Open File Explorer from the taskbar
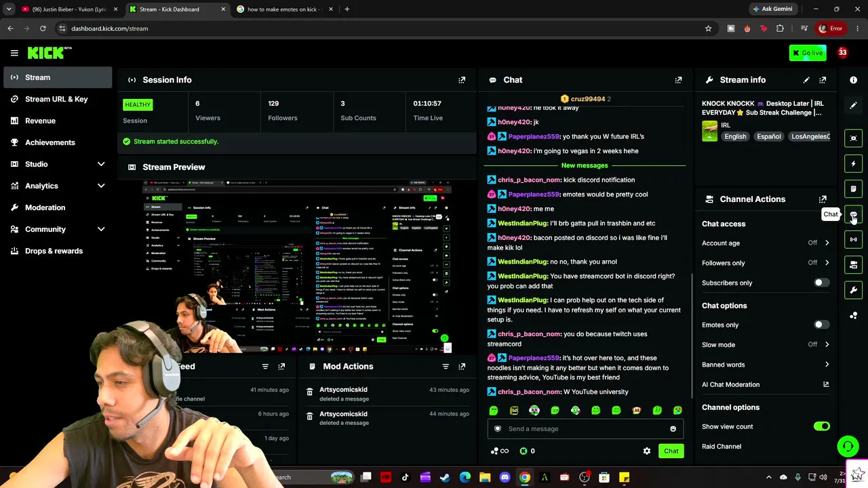This screenshot has width=868, height=488. pyautogui.click(x=485, y=477)
